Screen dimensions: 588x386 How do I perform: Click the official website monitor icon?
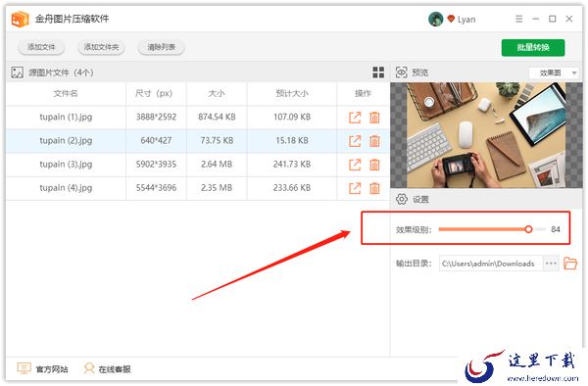click(24, 368)
